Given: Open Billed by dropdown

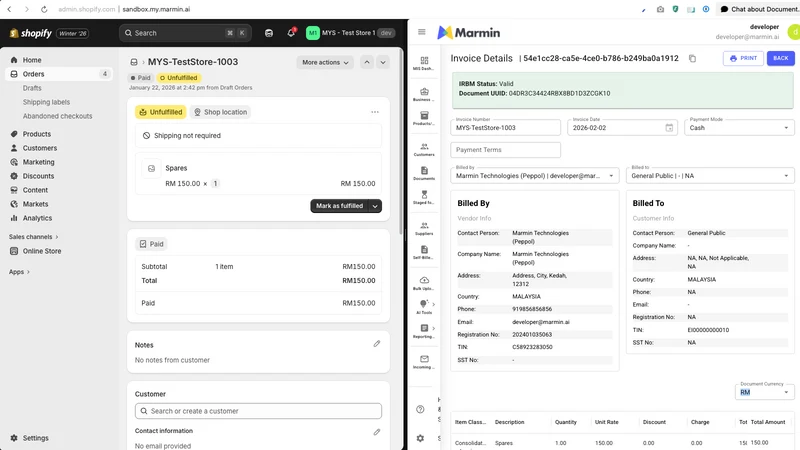Looking at the screenshot, I should pos(534,176).
